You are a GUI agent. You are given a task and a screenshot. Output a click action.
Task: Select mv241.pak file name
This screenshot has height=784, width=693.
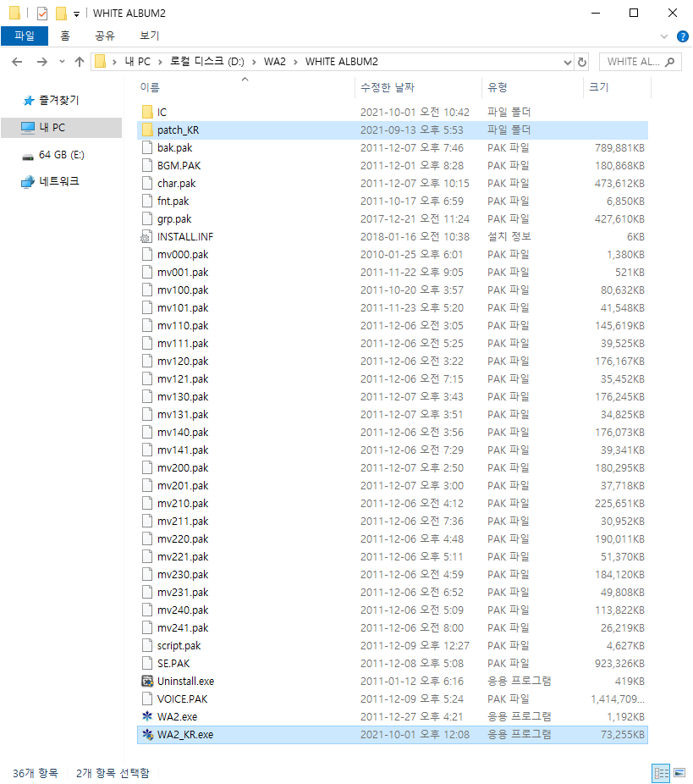183,628
